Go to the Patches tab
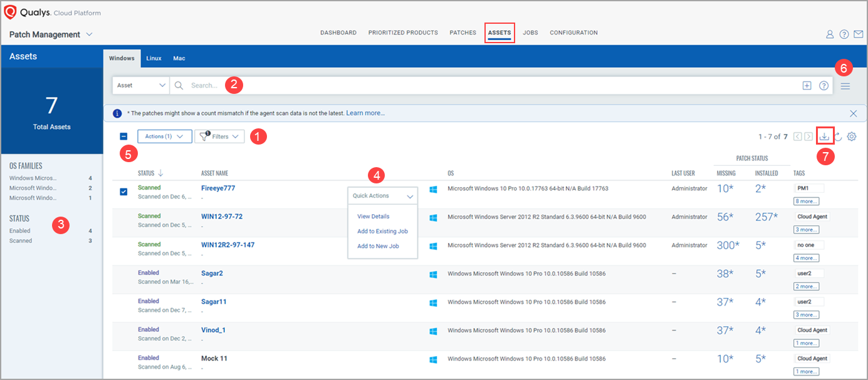This screenshot has width=868, height=380. (x=463, y=33)
